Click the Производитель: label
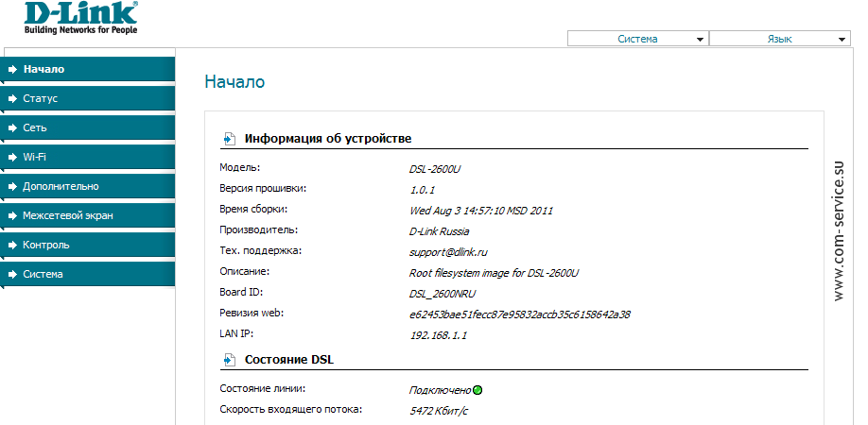Viewport: 868px width, 425px height. 258,229
